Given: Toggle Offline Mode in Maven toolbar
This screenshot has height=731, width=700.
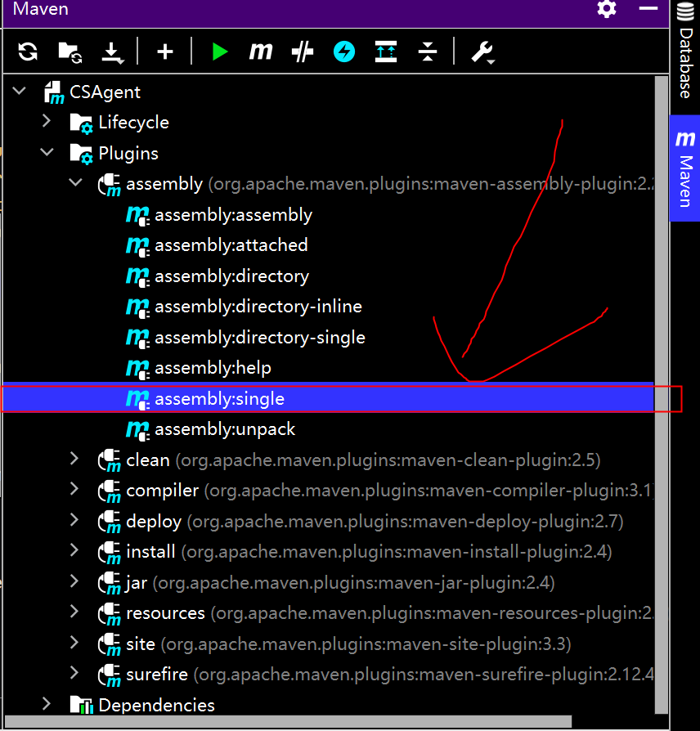Looking at the screenshot, I should [303, 52].
